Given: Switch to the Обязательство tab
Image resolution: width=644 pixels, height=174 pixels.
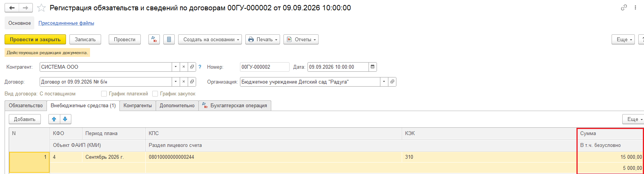Looking at the screenshot, I should tap(26, 106).
